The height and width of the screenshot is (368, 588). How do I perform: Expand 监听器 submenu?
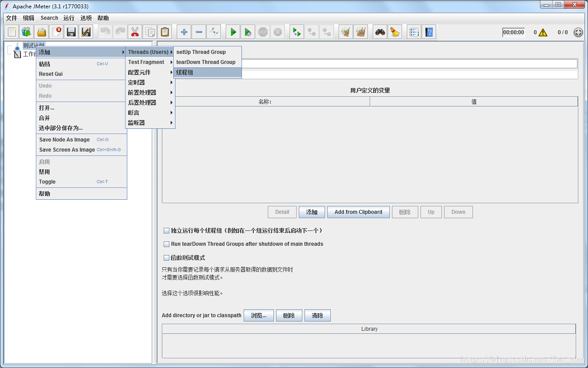(x=150, y=123)
